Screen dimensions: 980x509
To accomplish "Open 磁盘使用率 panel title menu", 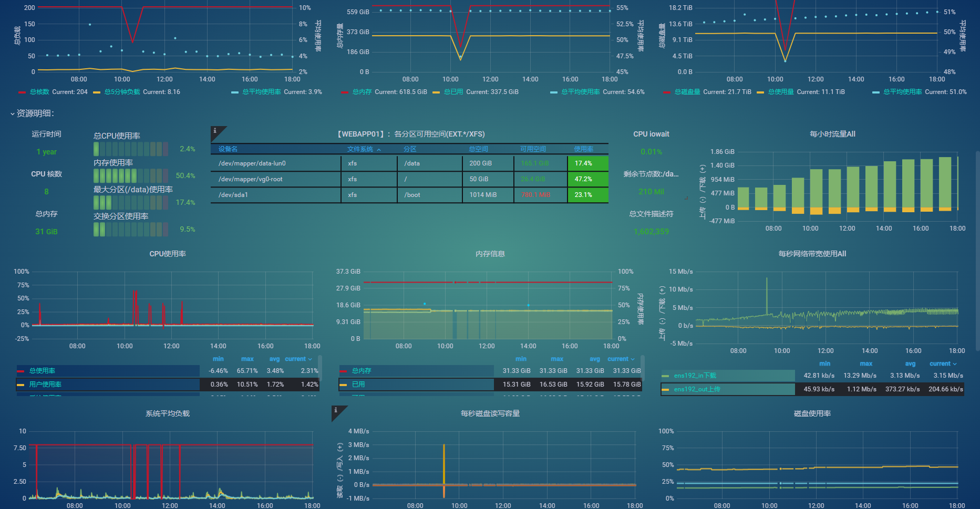I will click(812, 414).
